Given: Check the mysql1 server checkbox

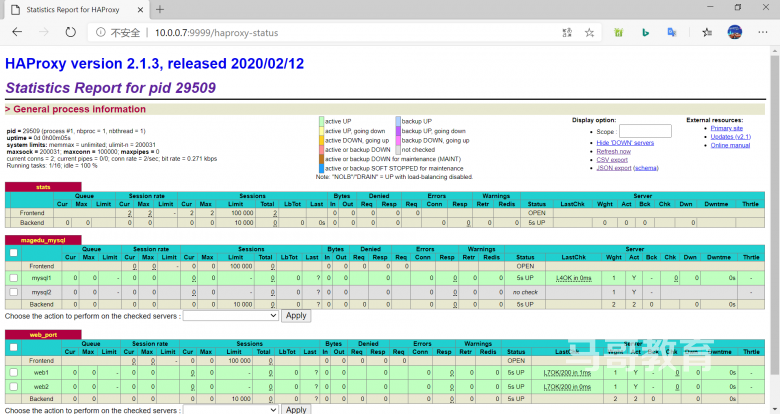Looking at the screenshot, I should (x=13, y=278).
